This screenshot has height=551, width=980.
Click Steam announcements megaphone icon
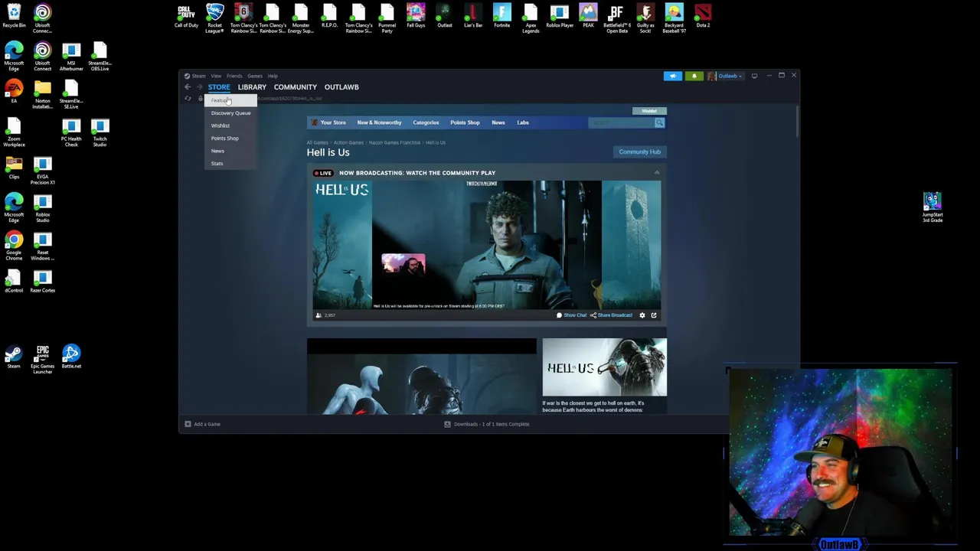pyautogui.click(x=672, y=76)
